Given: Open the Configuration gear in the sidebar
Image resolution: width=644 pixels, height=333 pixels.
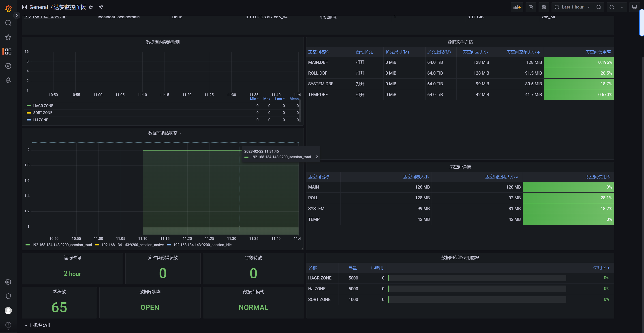Looking at the screenshot, I should [8, 282].
